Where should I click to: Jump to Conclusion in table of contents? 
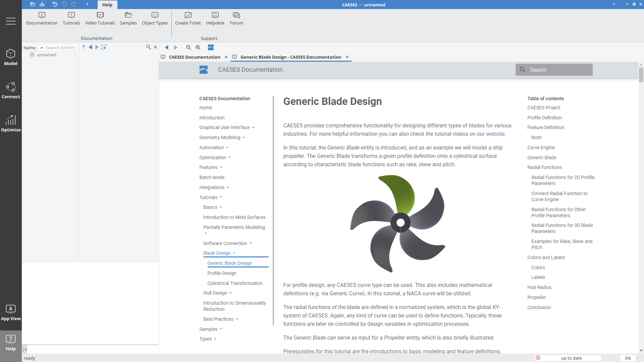click(539, 307)
